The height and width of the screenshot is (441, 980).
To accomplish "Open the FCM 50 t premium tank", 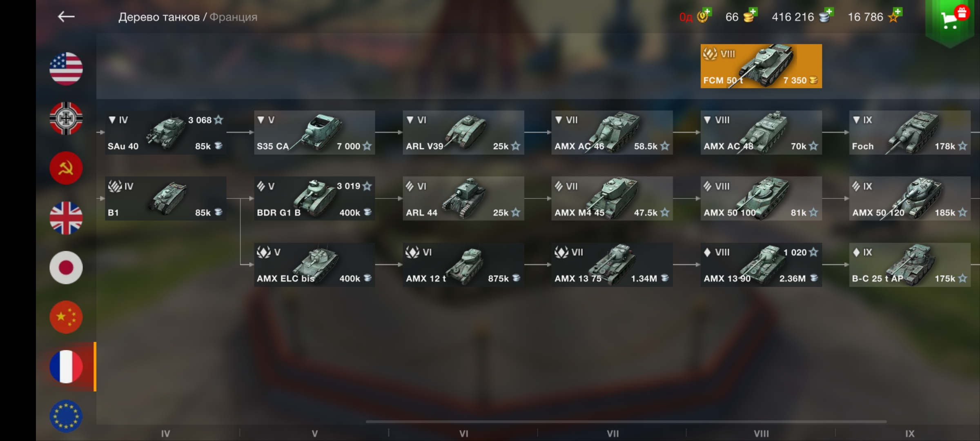I will (x=761, y=66).
